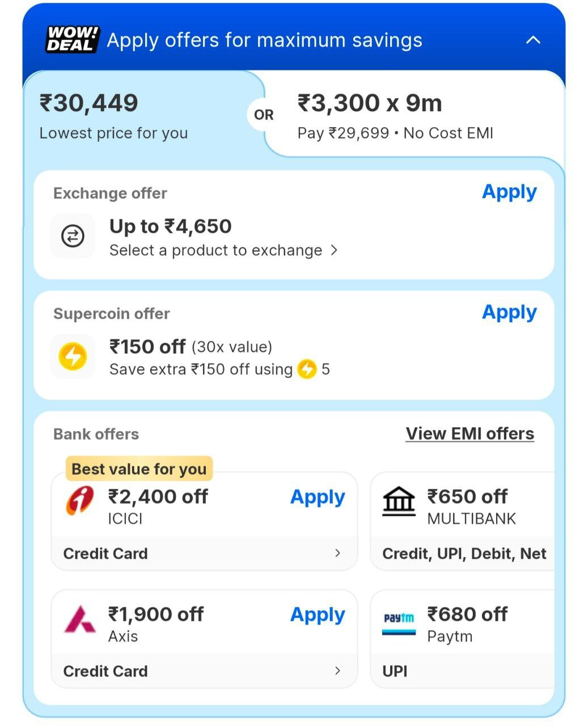Expand ICICI Credit Card offer details arrow
Viewport: 588px width, 726px height.
(x=337, y=553)
